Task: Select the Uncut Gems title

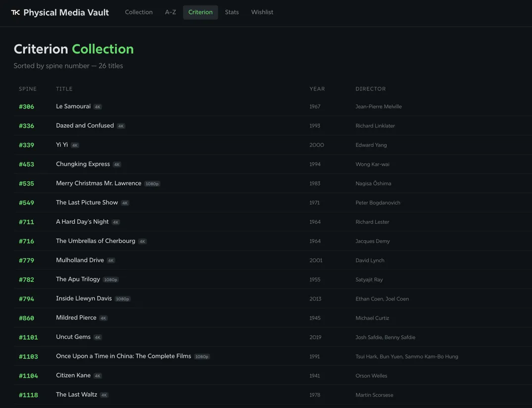Action: pyautogui.click(x=73, y=337)
